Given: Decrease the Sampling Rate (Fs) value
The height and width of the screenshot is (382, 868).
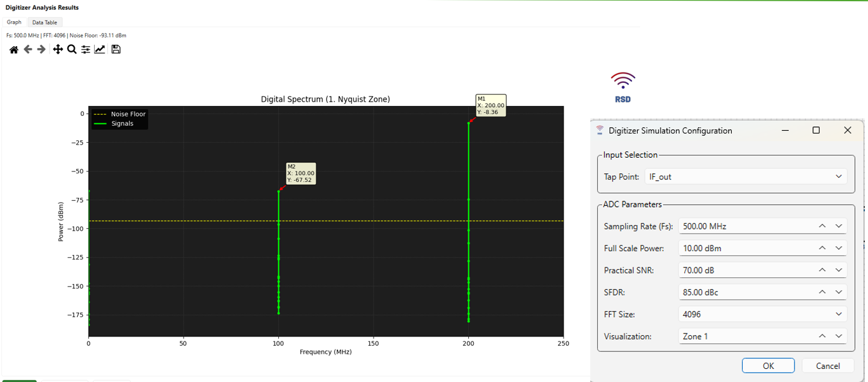Looking at the screenshot, I should (x=839, y=226).
